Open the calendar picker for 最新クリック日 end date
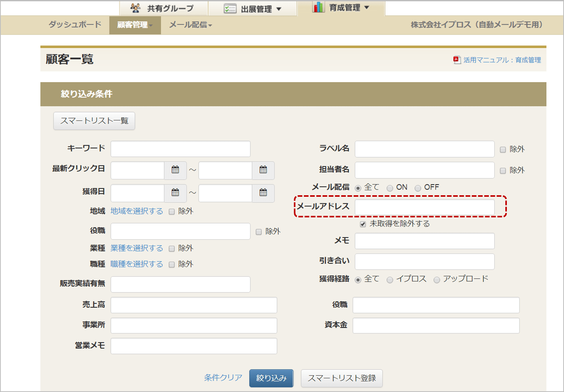 coord(263,170)
